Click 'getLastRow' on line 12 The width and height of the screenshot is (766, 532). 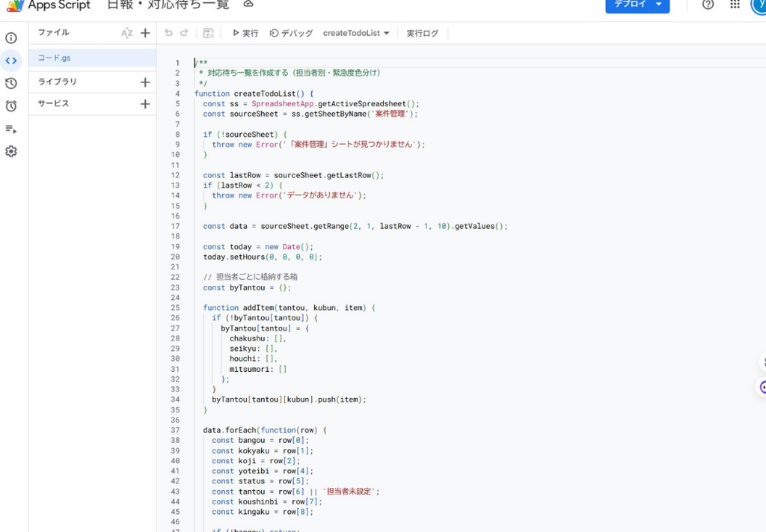click(349, 175)
